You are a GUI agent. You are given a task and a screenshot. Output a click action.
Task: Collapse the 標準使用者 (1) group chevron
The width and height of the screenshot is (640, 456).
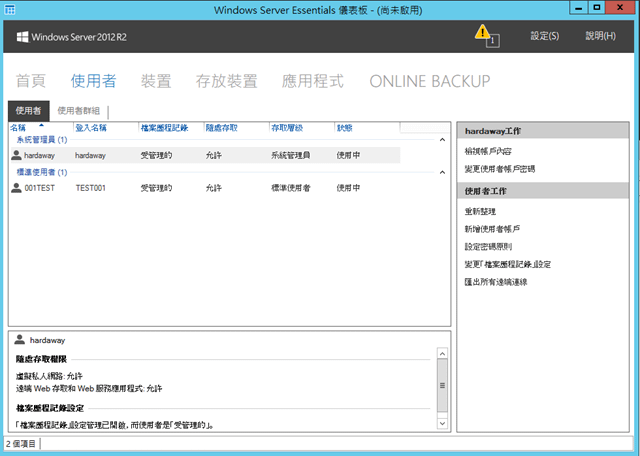(442, 172)
